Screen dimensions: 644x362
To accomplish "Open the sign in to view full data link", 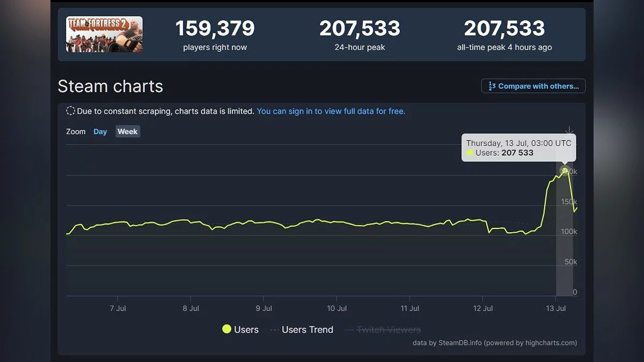I will pos(331,111).
